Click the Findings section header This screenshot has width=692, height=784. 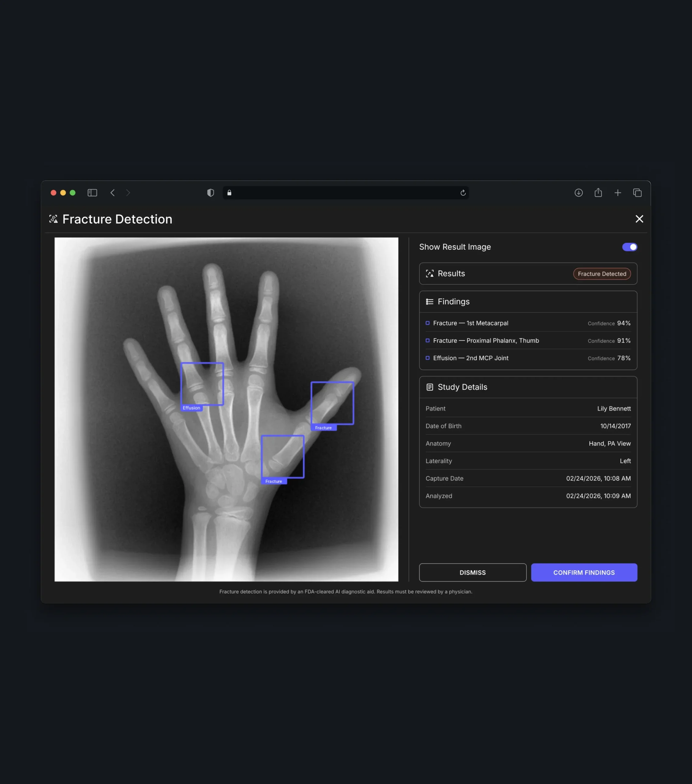coord(528,301)
